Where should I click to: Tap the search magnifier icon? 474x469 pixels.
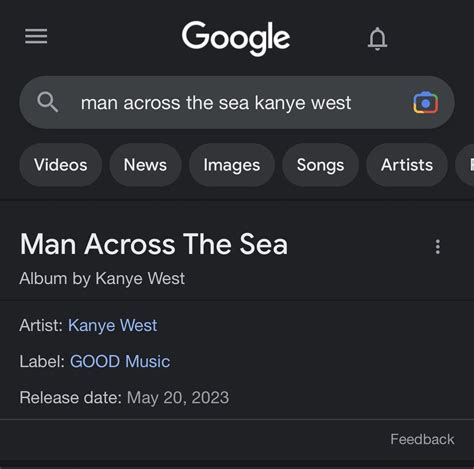click(48, 102)
